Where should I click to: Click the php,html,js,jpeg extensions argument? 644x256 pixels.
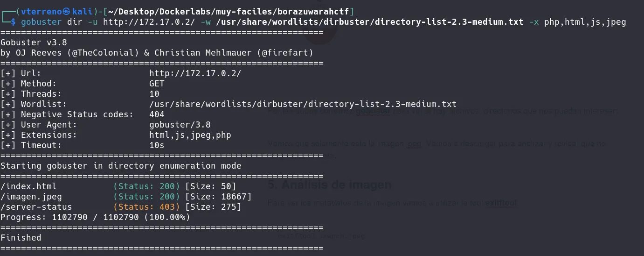585,22
